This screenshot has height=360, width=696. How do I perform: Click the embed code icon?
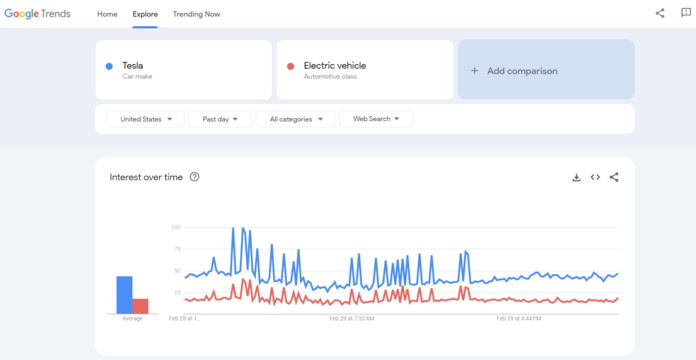tap(595, 177)
